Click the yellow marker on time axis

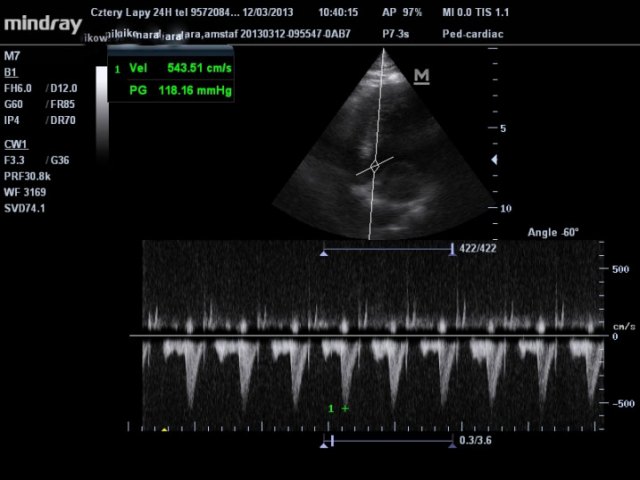click(x=165, y=430)
